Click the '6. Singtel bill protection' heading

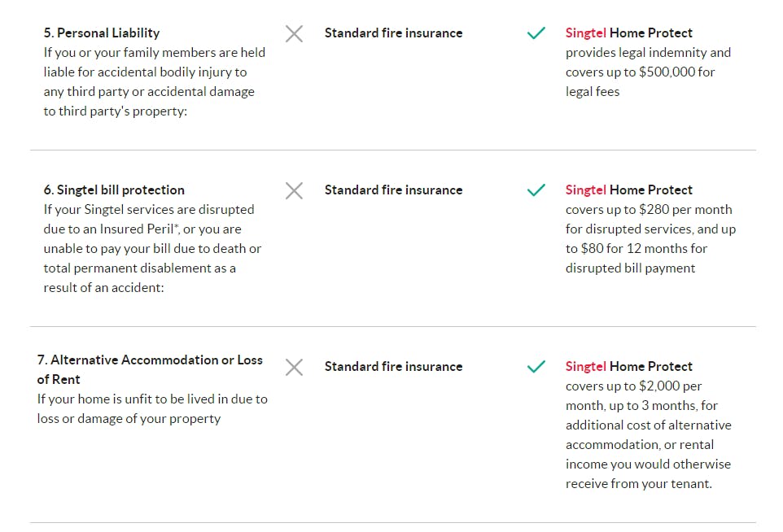(x=114, y=190)
